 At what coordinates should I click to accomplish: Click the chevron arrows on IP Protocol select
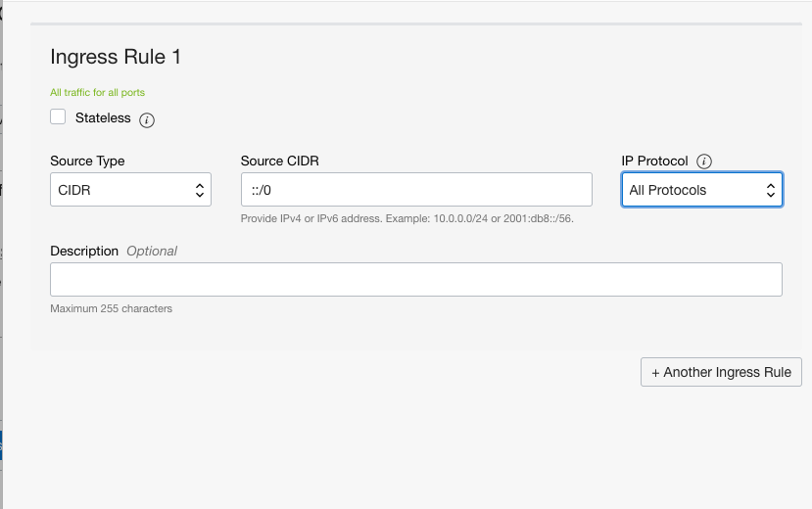771,190
